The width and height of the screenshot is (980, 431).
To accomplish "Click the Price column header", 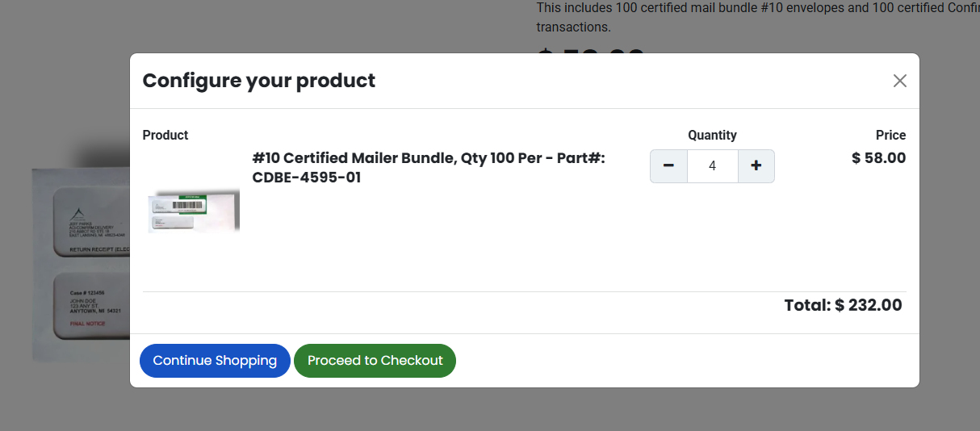I will point(890,136).
